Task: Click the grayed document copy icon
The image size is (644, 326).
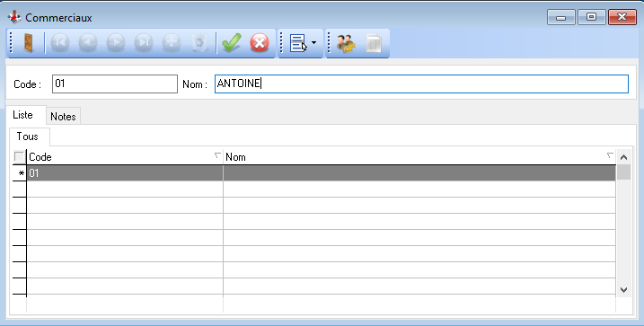Action: 374,43
